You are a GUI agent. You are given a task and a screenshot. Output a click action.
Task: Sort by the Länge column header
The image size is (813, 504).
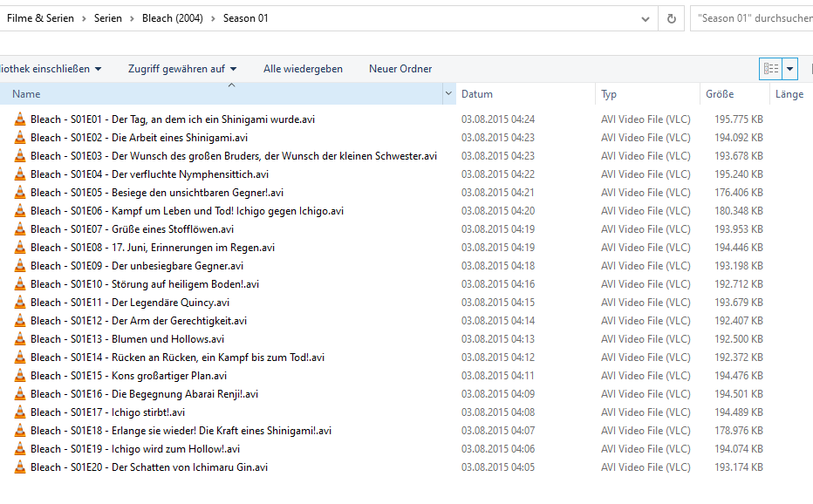point(791,94)
